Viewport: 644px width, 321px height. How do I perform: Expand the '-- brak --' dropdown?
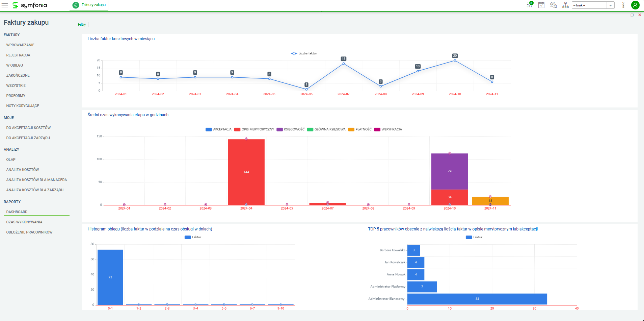(x=610, y=5)
